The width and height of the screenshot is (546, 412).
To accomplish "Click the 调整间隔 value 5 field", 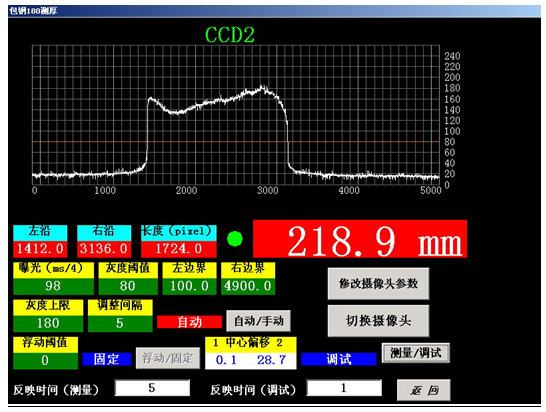I will point(120,324).
